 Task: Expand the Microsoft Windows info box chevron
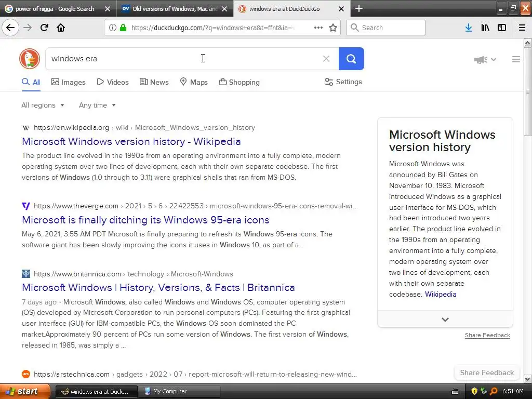[x=445, y=320]
